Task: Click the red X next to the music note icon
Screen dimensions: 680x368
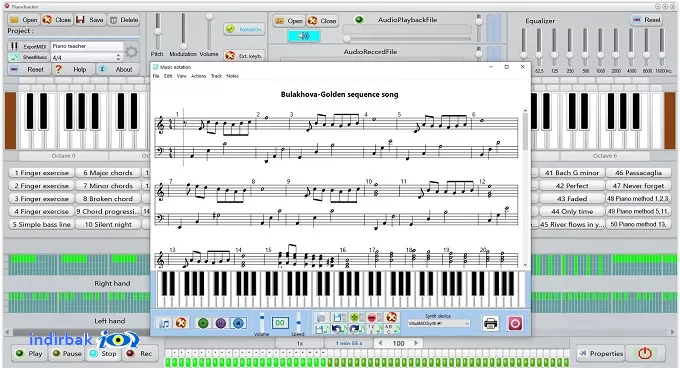Action: click(181, 323)
